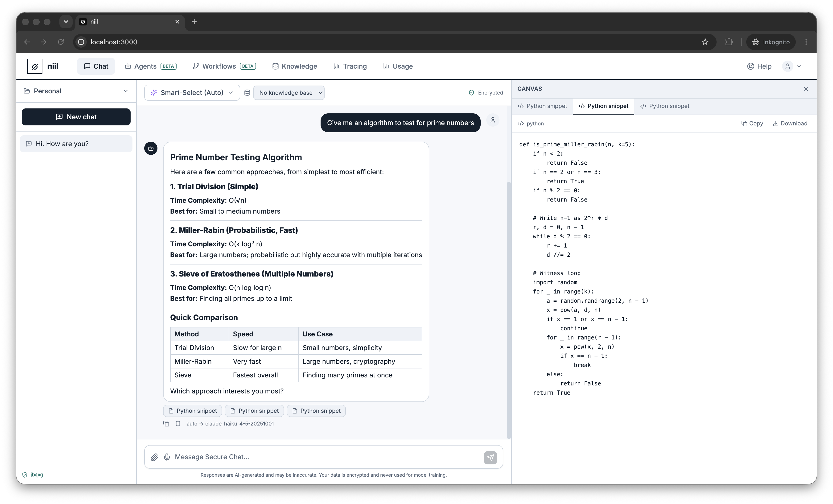Close the Canvas panel
The height and width of the screenshot is (504, 833).
point(806,89)
